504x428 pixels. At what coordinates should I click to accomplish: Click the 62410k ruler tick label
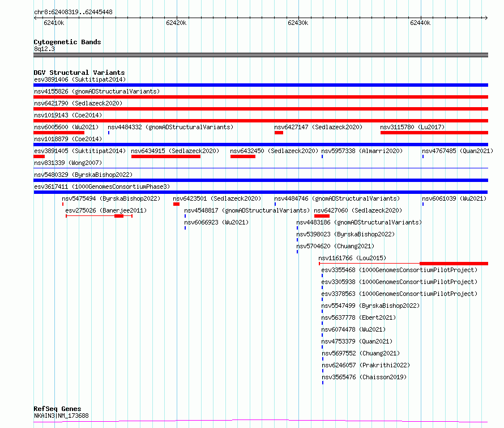[x=54, y=23]
